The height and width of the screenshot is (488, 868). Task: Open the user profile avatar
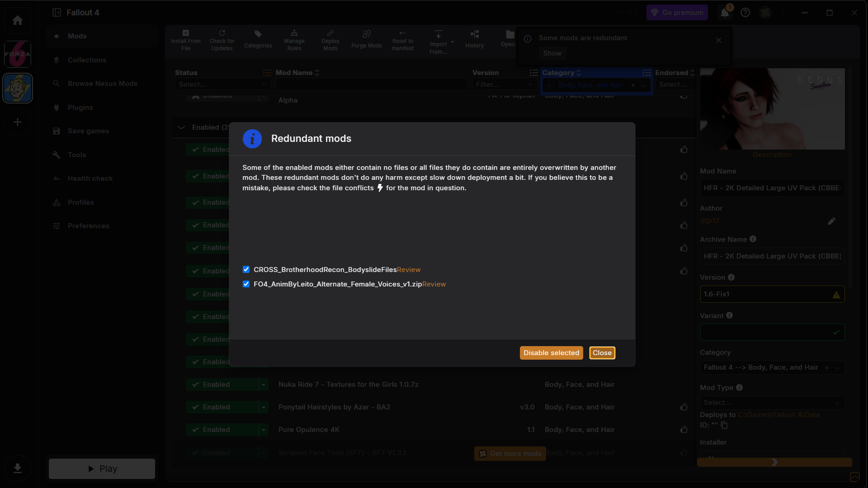(x=765, y=13)
